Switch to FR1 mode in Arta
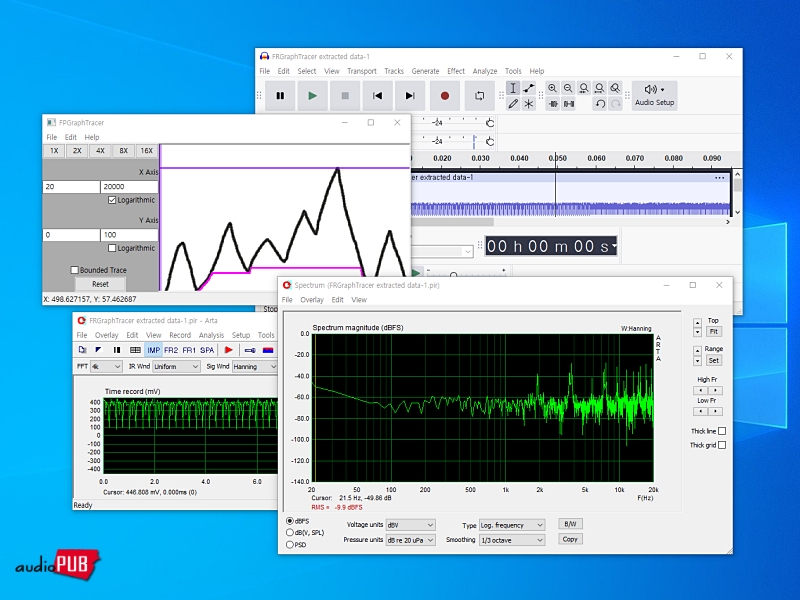The image size is (800, 600). (189, 350)
